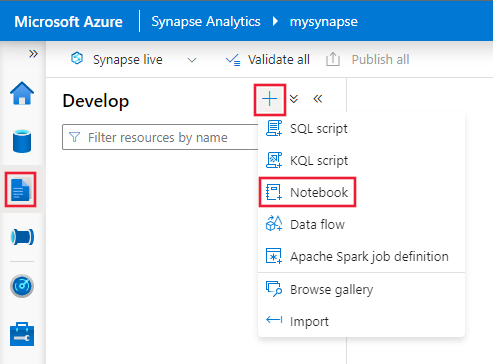493x364 pixels.
Task: Click the Publish all button
Action: pos(367,60)
